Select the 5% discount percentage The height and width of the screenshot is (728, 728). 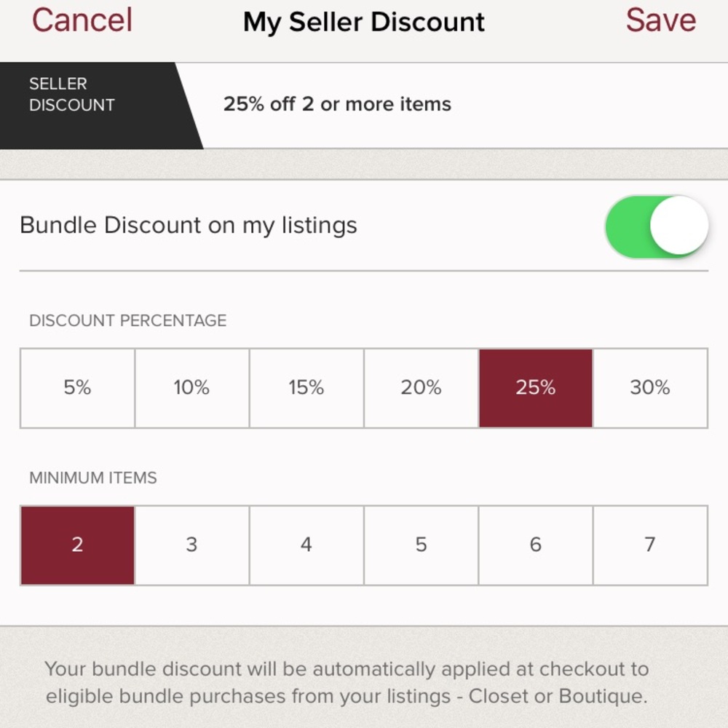77,388
